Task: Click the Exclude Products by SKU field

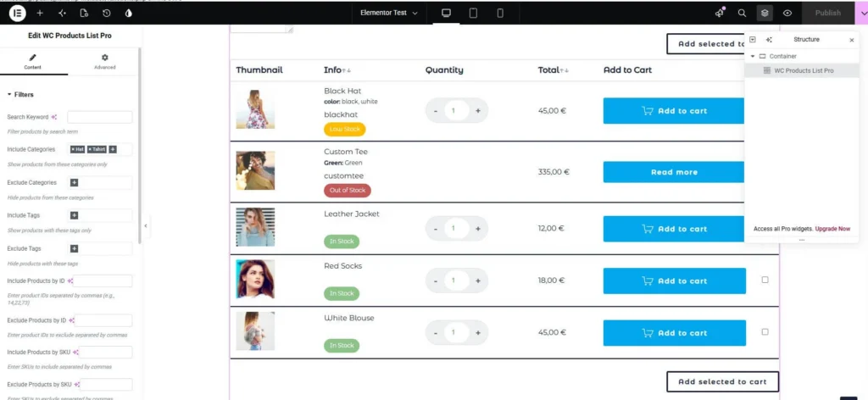Action: [x=106, y=385]
